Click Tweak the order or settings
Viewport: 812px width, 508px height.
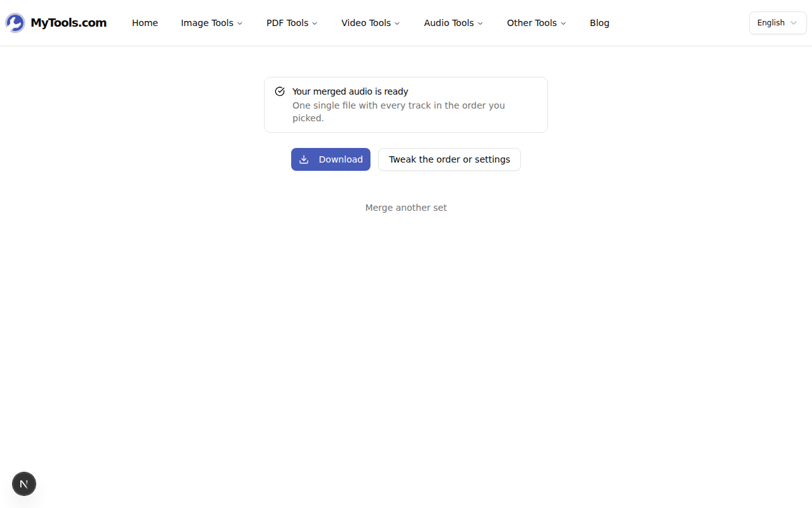point(449,159)
